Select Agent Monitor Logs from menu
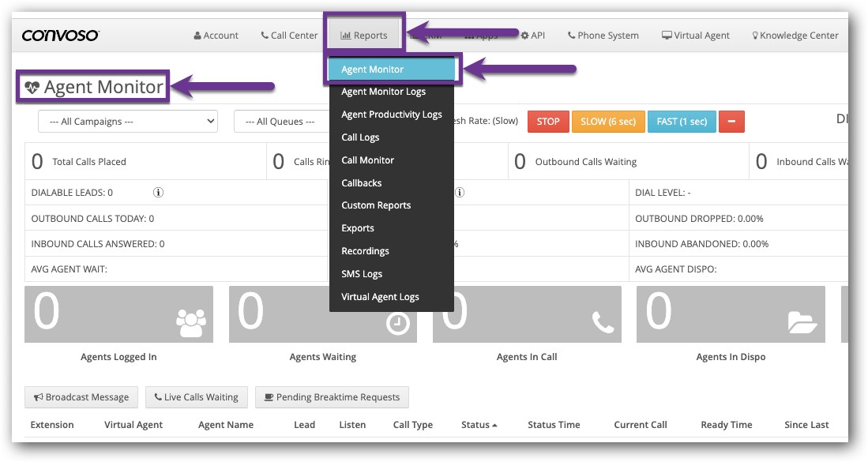Viewport: 868px width, 462px height. click(383, 92)
